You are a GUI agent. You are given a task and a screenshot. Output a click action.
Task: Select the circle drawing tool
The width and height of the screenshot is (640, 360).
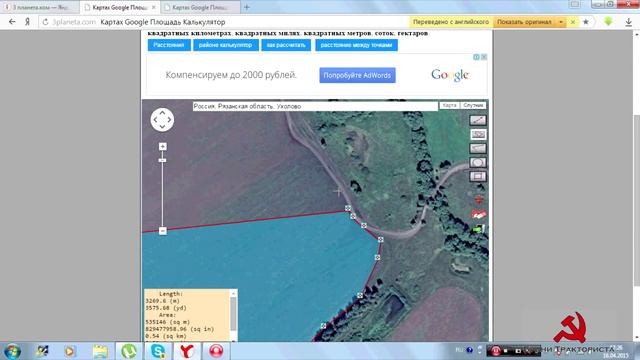[x=478, y=162]
